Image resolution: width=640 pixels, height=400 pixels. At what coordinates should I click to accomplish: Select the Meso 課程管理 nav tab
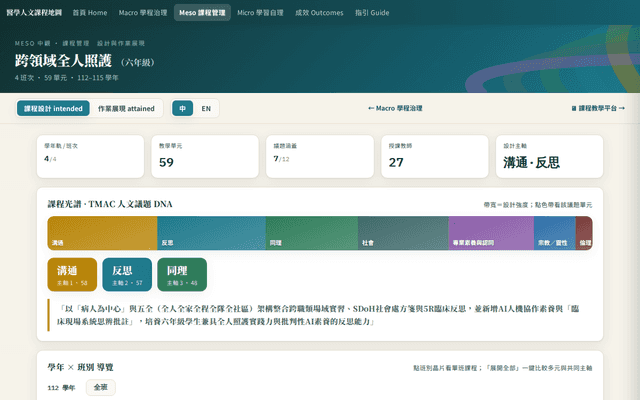(x=202, y=13)
